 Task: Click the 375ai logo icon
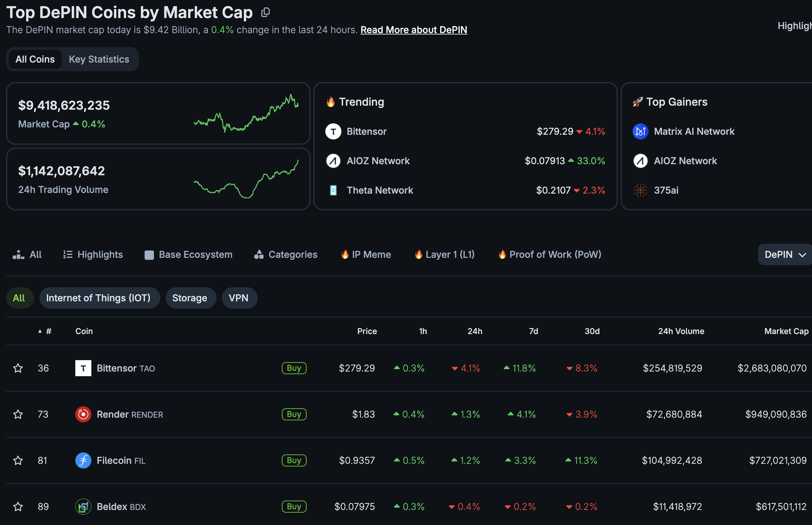(x=640, y=190)
